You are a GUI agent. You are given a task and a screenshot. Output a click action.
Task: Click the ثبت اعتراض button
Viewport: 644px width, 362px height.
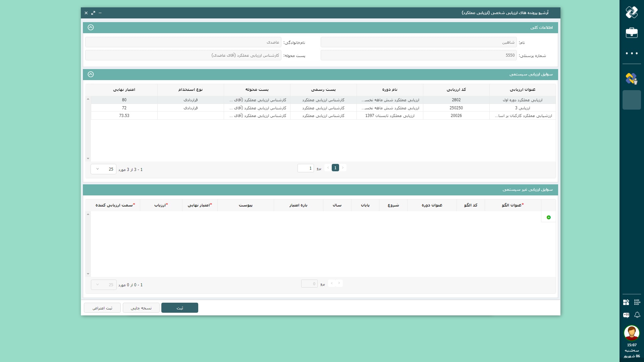click(x=102, y=308)
